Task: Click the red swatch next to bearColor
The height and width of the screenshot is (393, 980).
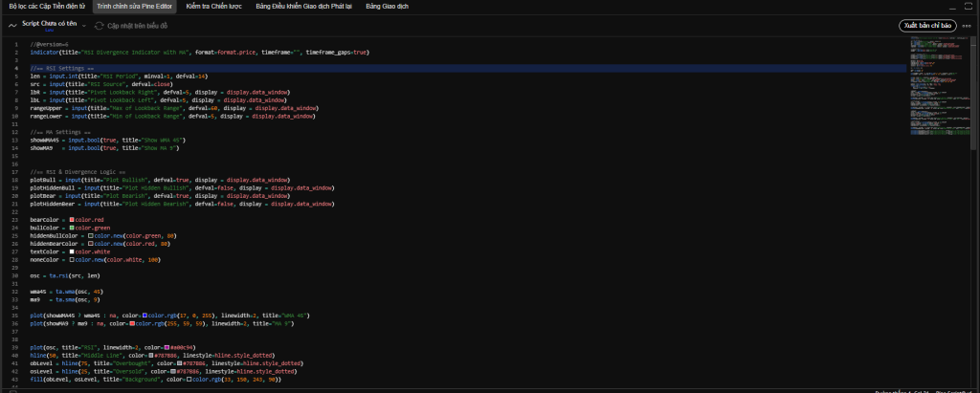Action: tap(72, 220)
